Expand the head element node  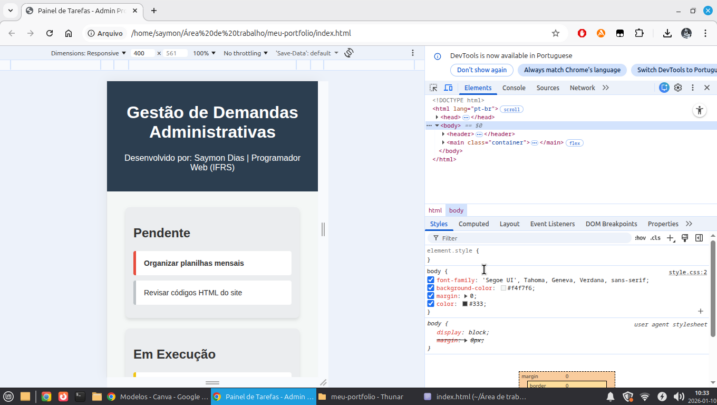pos(437,117)
